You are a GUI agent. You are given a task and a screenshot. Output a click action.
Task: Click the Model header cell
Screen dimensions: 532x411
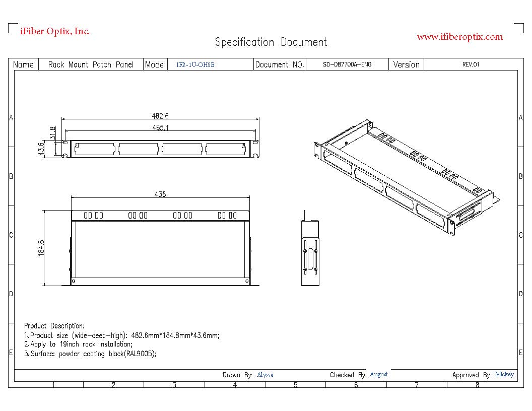(x=156, y=64)
